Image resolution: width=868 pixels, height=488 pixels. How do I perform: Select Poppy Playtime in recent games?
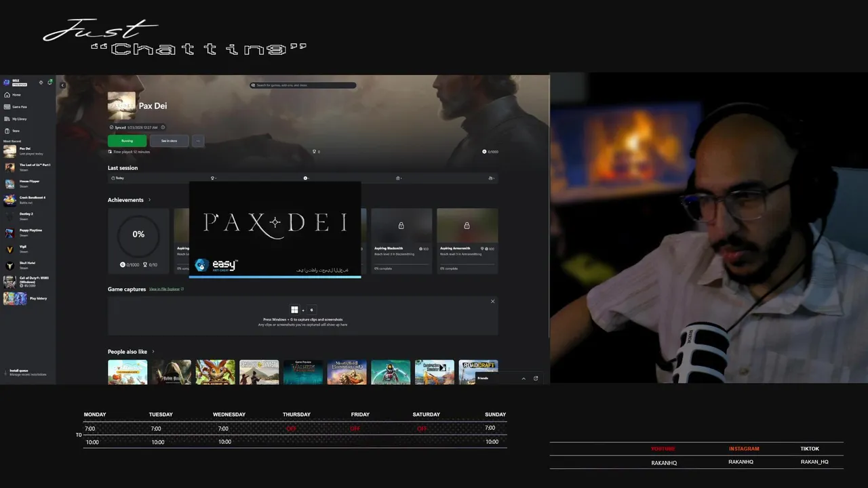[27, 232]
